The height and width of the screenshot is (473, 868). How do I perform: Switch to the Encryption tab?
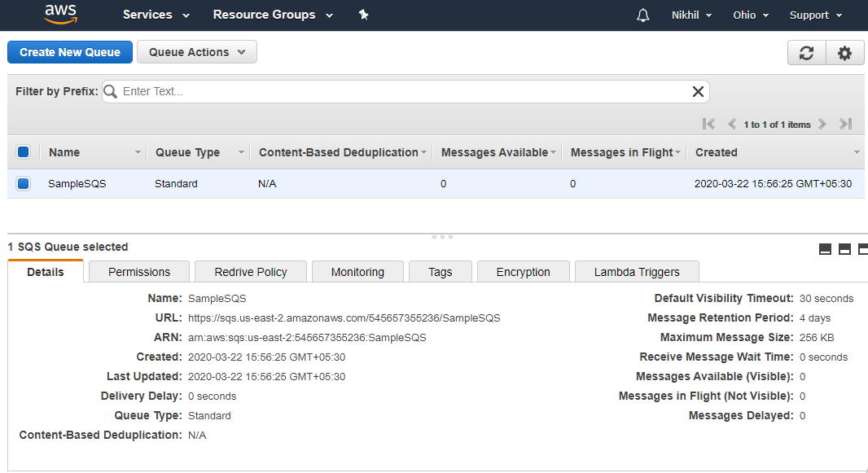pyautogui.click(x=523, y=272)
